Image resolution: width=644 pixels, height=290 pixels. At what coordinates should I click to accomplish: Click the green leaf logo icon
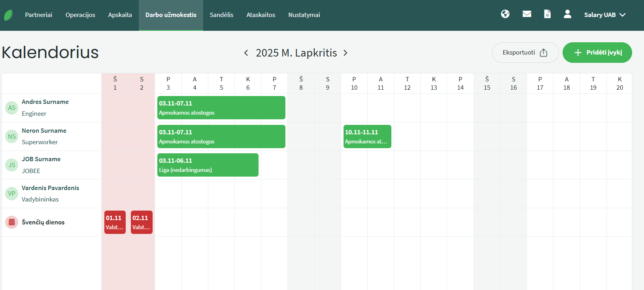pos(8,15)
